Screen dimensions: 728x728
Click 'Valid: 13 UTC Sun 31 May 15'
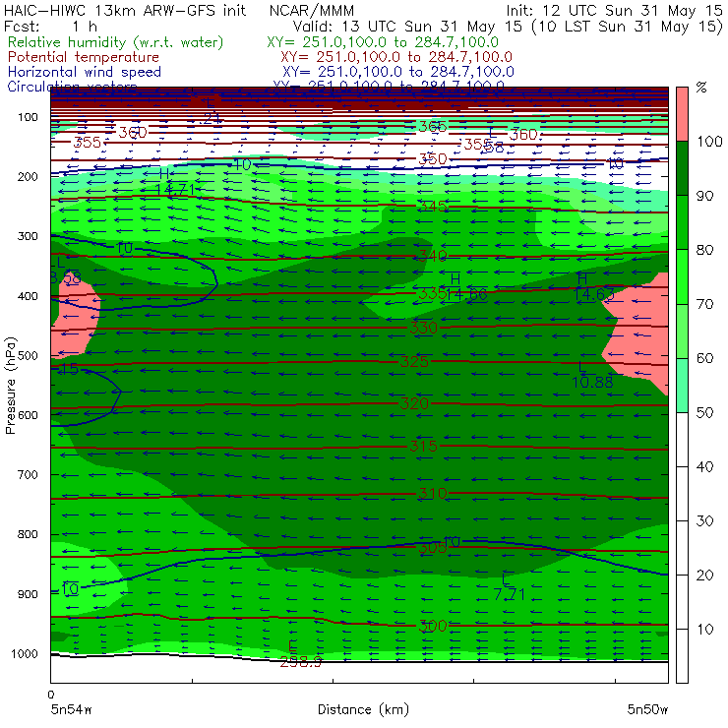tap(407, 27)
